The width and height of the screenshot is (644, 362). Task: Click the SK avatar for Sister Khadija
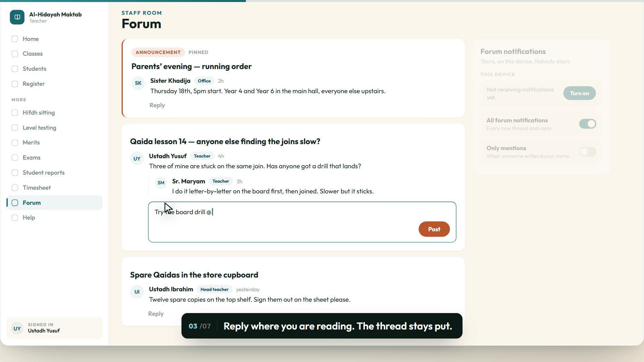[x=138, y=83]
